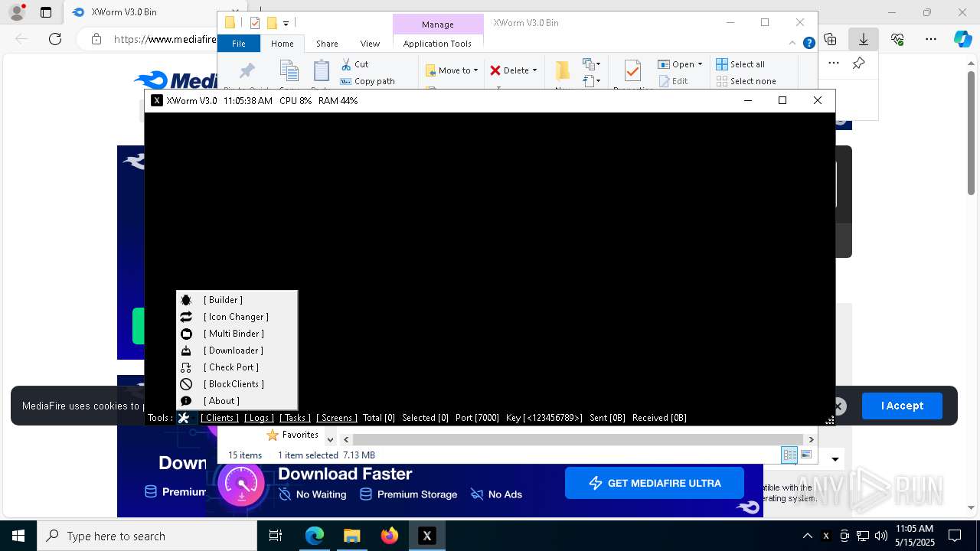Open the Task View taskbar icon

click(276, 536)
